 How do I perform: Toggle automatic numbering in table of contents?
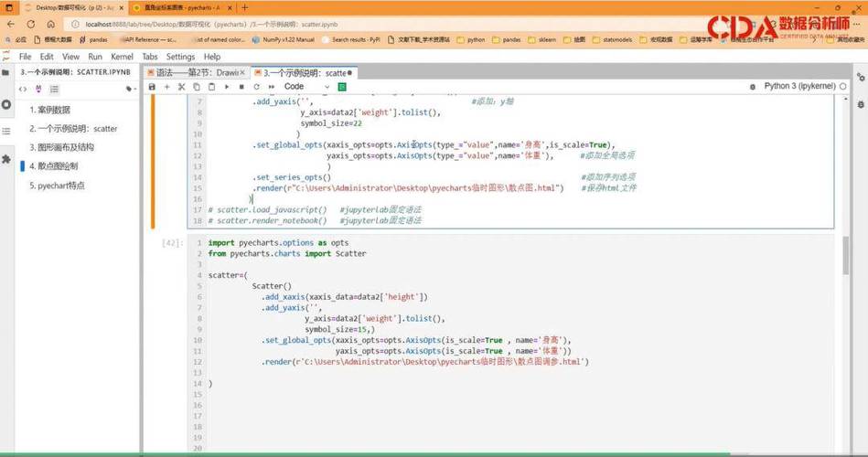click(54, 89)
